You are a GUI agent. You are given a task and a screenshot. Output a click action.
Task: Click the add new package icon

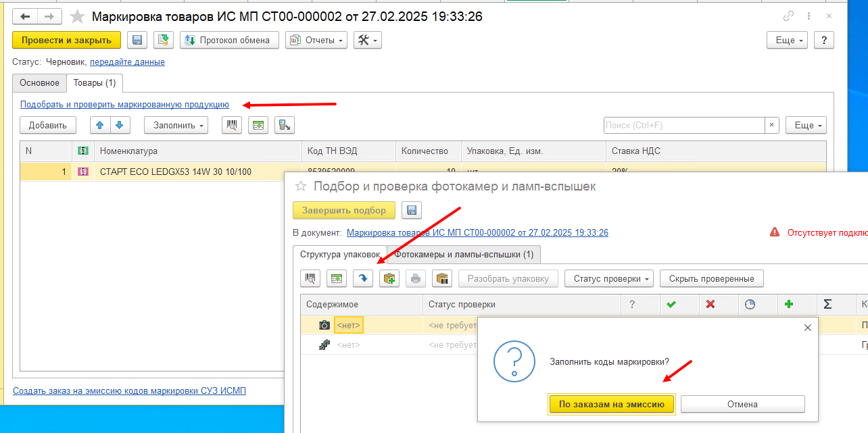coord(389,278)
